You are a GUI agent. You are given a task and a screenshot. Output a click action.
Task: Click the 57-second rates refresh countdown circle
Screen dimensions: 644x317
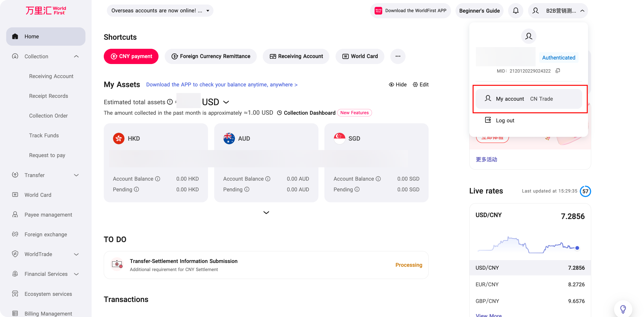585,191
